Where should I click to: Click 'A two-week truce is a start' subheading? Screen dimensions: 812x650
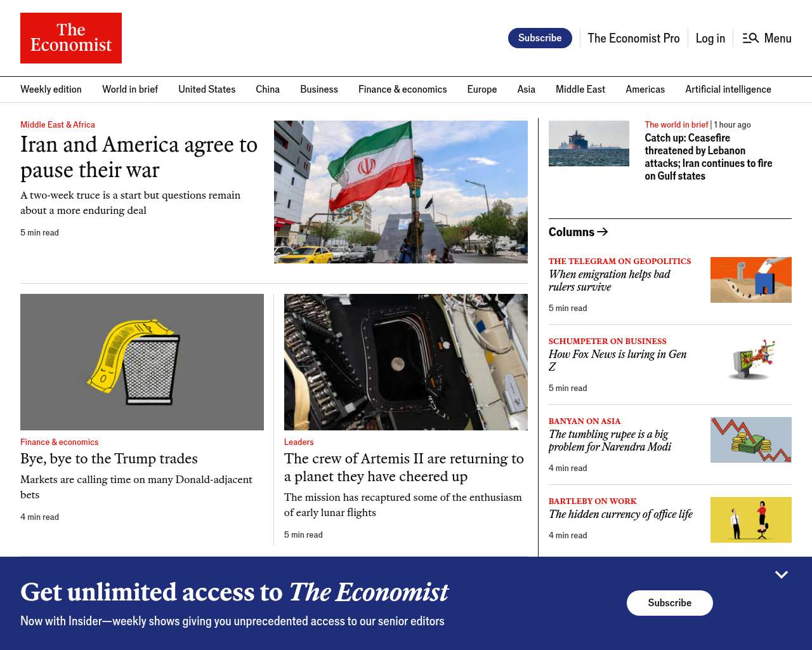[131, 203]
